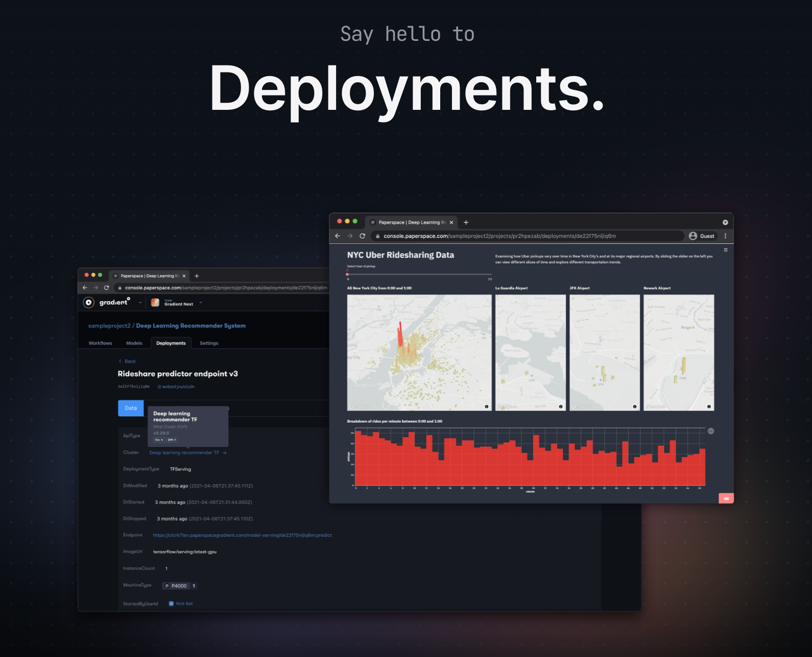This screenshot has width=812, height=657.
Task: Click the tab dropdown arrow at window top right
Action: (725, 222)
